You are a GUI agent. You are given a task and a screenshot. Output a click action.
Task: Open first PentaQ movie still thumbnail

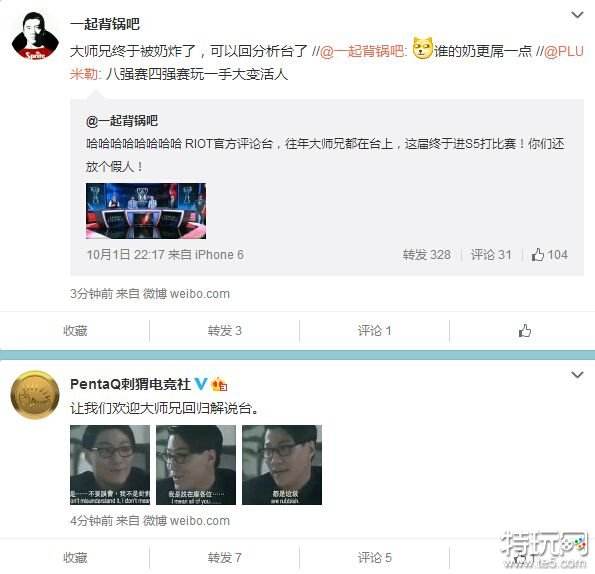point(110,465)
